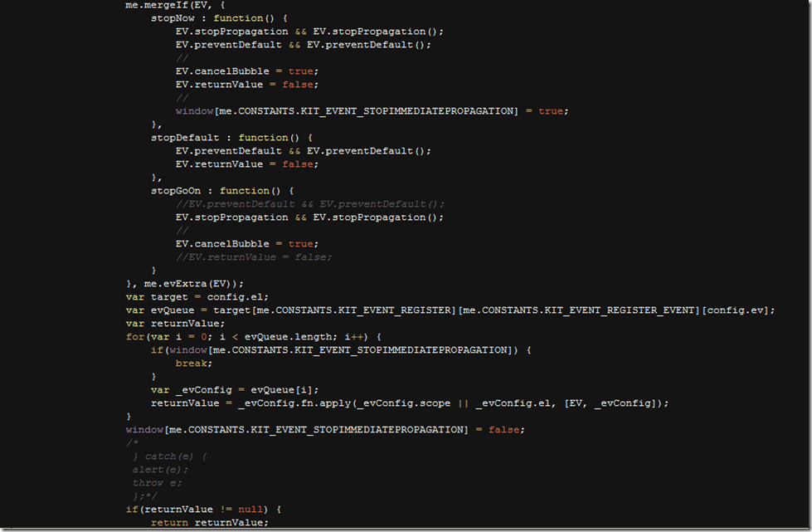The height and width of the screenshot is (532, 812).
Task: Click the return returnValue; statement
Action: coord(209,522)
